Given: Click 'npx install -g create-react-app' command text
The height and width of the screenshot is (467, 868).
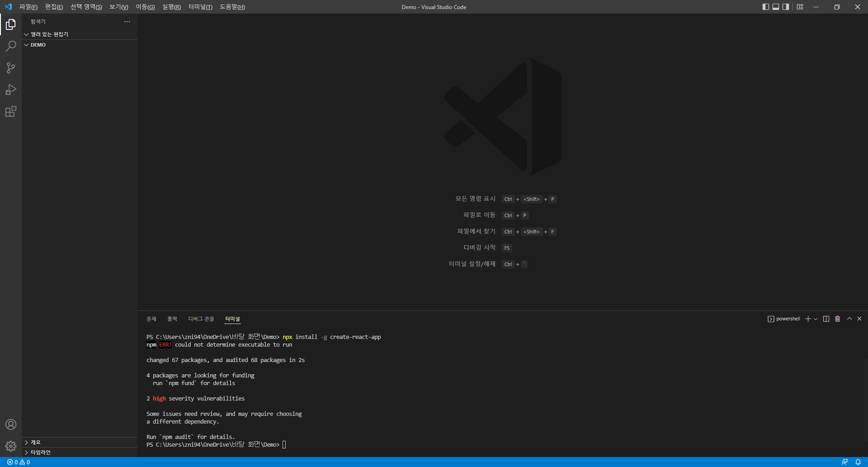Looking at the screenshot, I should (332, 337).
